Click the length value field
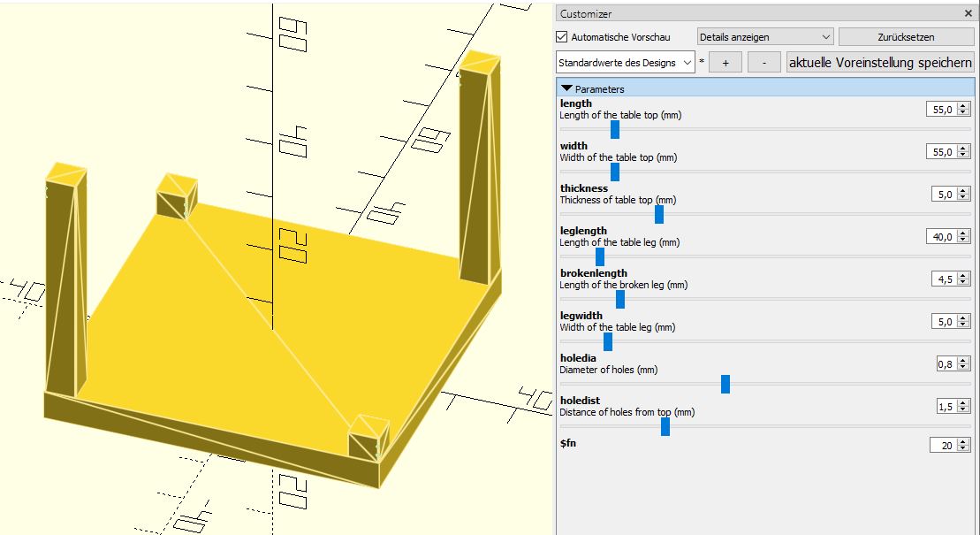 point(942,110)
